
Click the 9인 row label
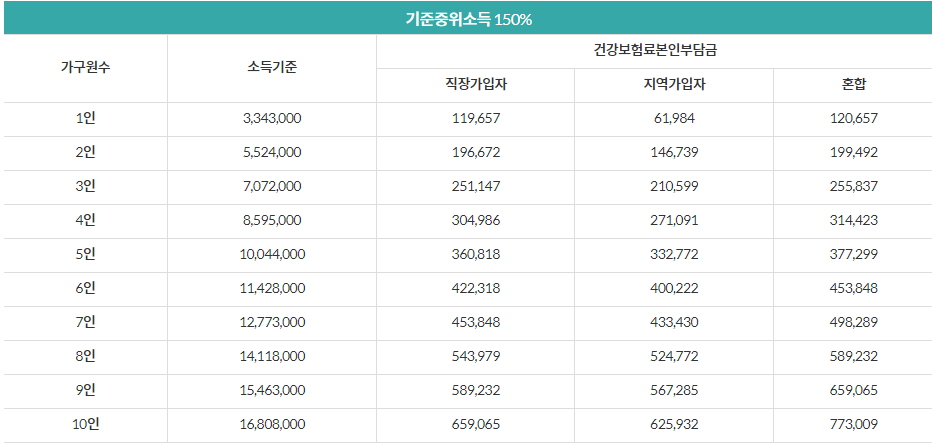[x=86, y=389]
